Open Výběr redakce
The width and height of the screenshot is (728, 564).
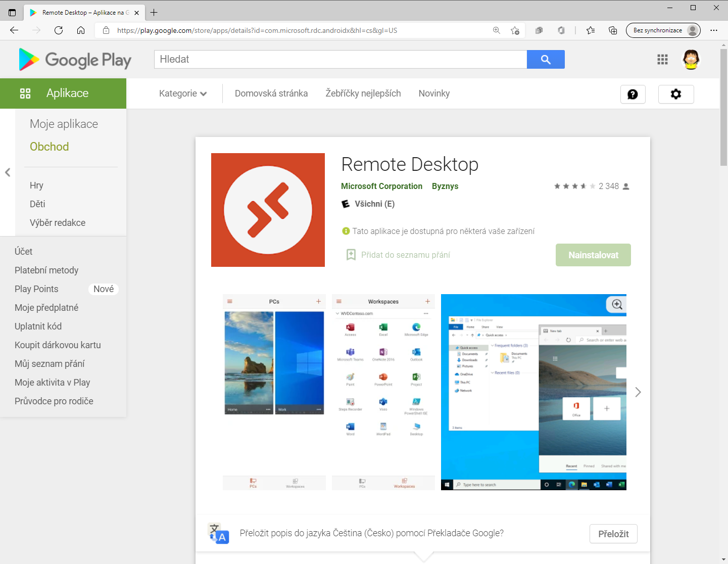point(58,223)
